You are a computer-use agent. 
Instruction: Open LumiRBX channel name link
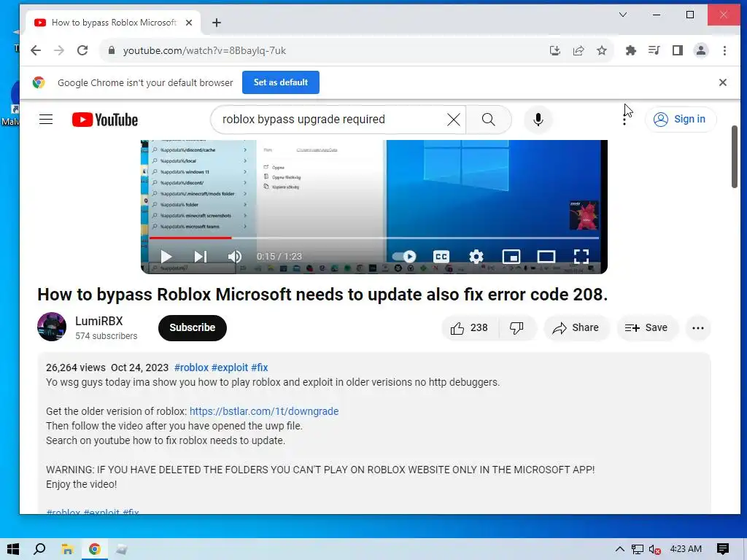[x=99, y=321]
